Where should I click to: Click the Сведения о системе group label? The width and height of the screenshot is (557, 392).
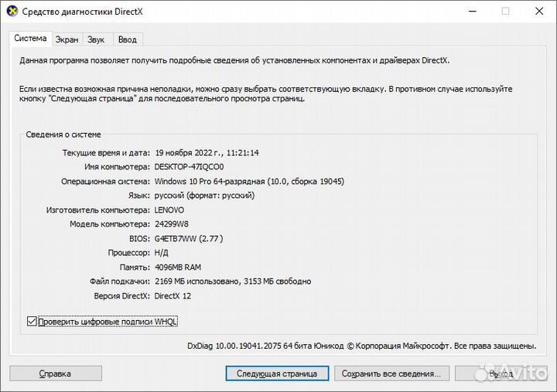click(63, 135)
